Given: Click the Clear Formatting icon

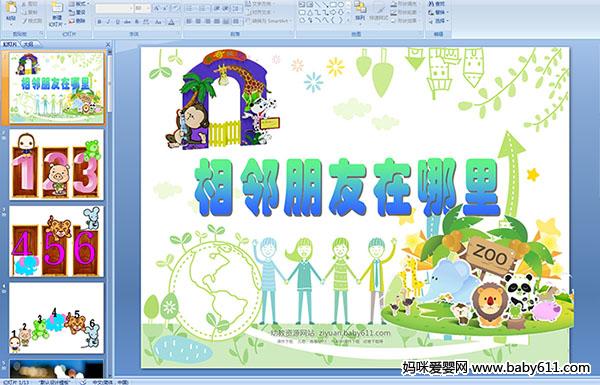Looking at the screenshot, I should click(x=175, y=8).
